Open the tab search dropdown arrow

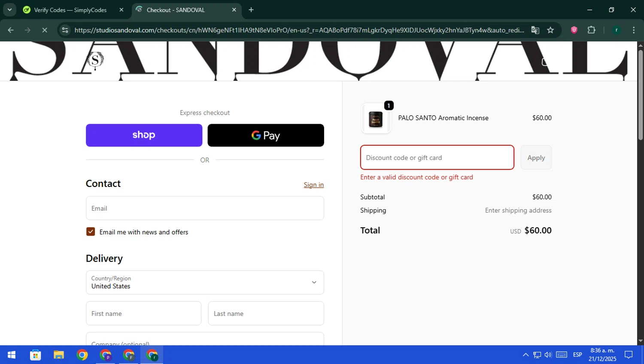[9, 10]
